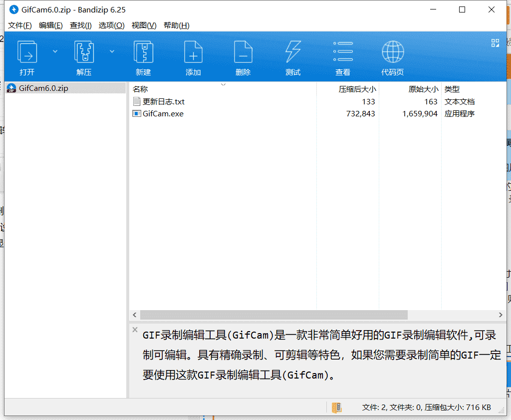Click the archive icon in status bar
The image size is (511, 420).
(x=336, y=408)
